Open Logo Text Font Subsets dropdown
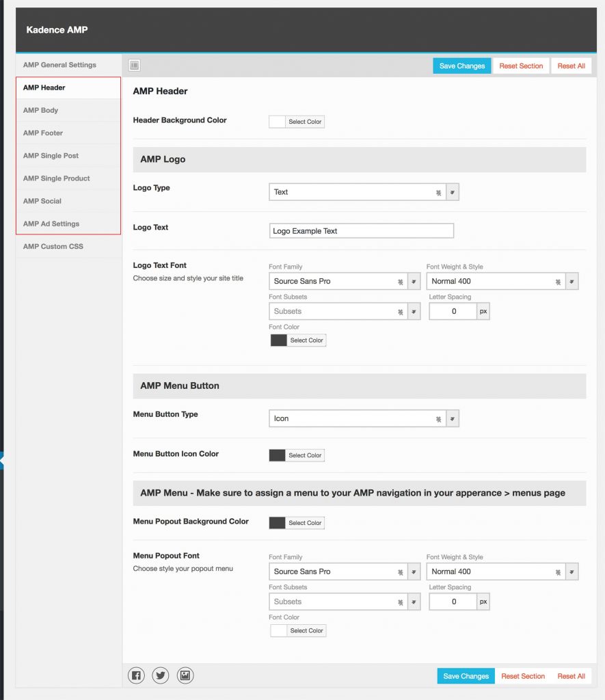 tap(414, 312)
